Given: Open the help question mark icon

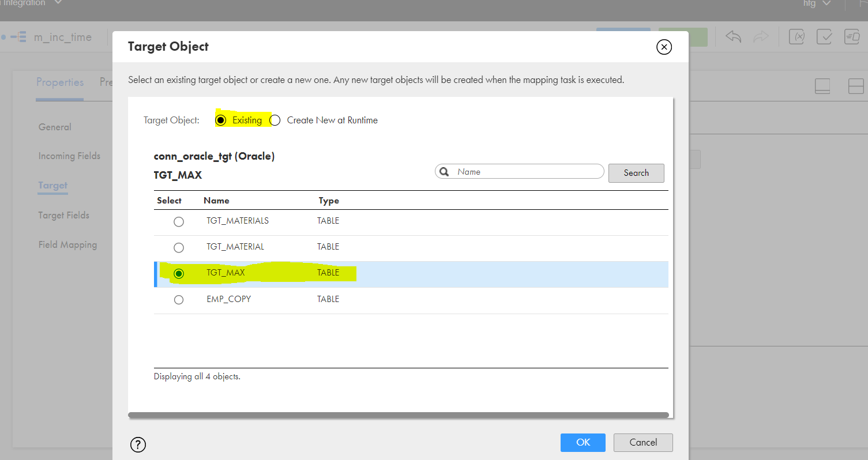Looking at the screenshot, I should click(x=138, y=444).
